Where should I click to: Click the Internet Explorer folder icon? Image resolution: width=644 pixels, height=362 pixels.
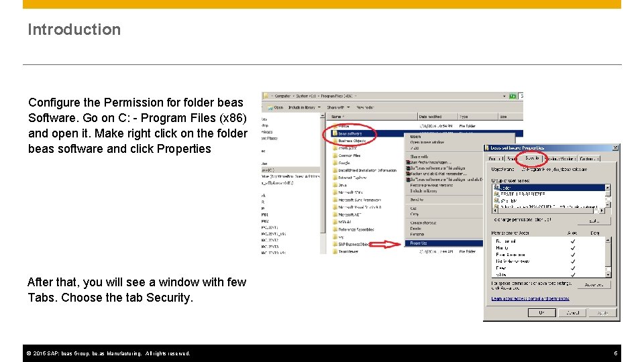335,178
